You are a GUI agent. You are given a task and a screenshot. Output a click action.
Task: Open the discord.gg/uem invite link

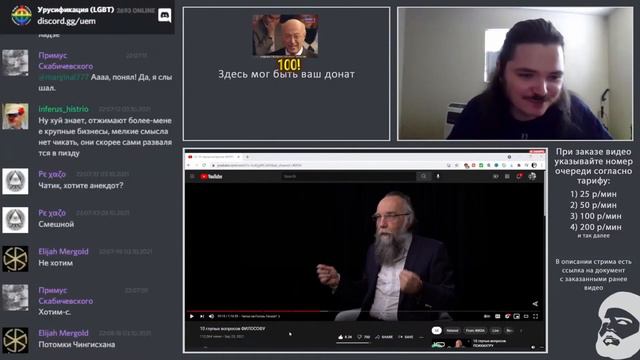[67, 21]
